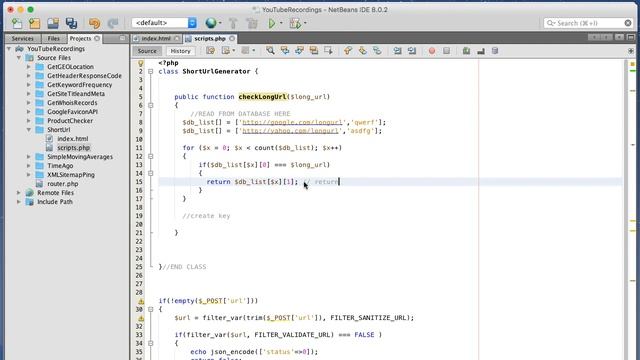Screen dimensions: 640x360
Task: Open the browser selection dropdown arrow
Action: pos(220,23)
